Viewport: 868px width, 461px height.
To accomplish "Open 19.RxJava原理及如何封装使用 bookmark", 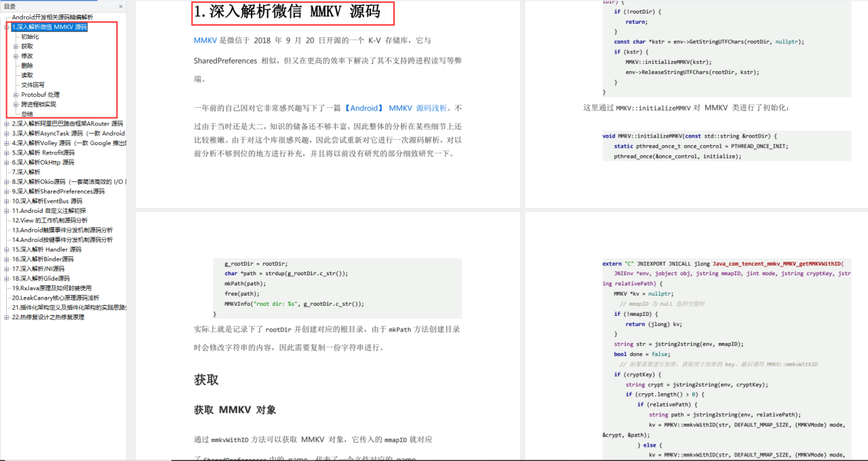I will (x=52, y=288).
